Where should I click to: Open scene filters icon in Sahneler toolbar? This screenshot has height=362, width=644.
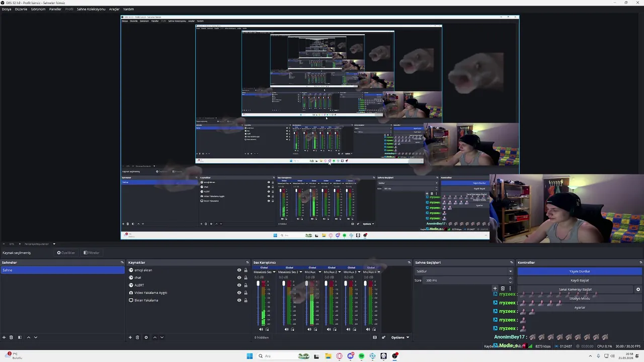click(20, 337)
